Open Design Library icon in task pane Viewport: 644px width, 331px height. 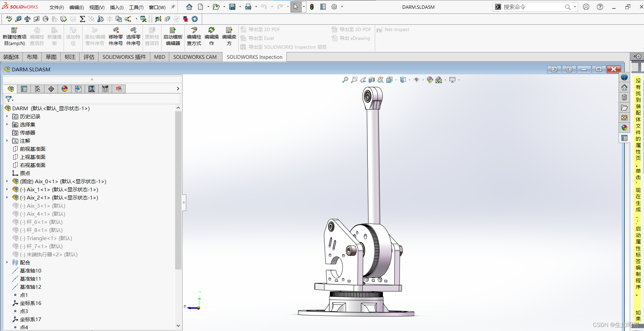point(624,97)
